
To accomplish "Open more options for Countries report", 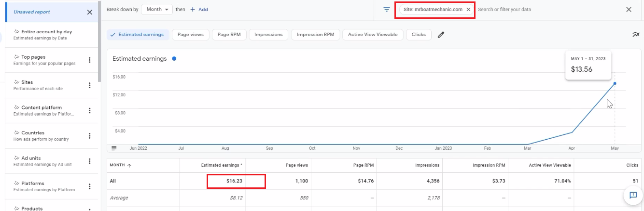I will point(89,136).
